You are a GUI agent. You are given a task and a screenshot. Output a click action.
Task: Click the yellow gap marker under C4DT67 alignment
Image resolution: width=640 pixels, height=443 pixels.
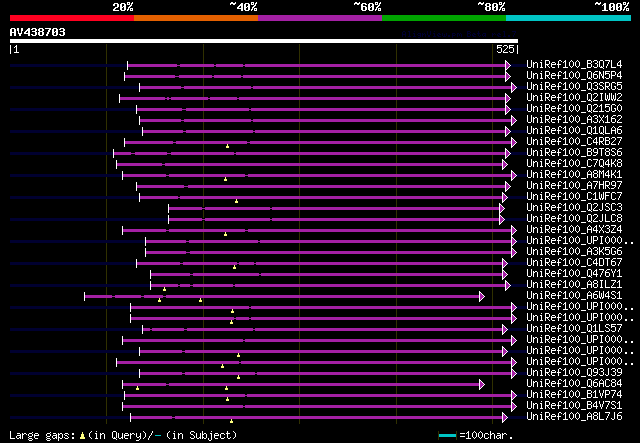point(234,267)
